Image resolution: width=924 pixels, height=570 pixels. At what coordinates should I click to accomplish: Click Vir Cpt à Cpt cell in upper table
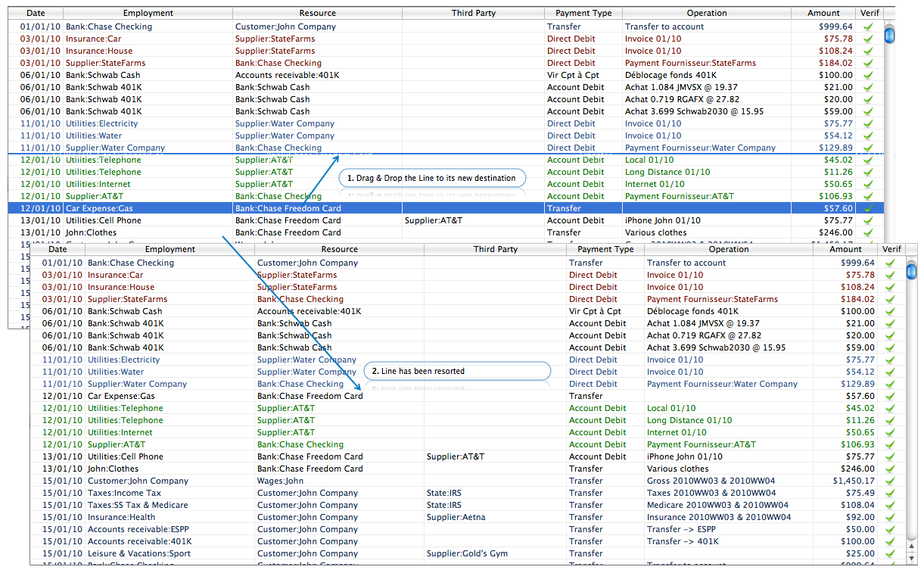(x=573, y=75)
